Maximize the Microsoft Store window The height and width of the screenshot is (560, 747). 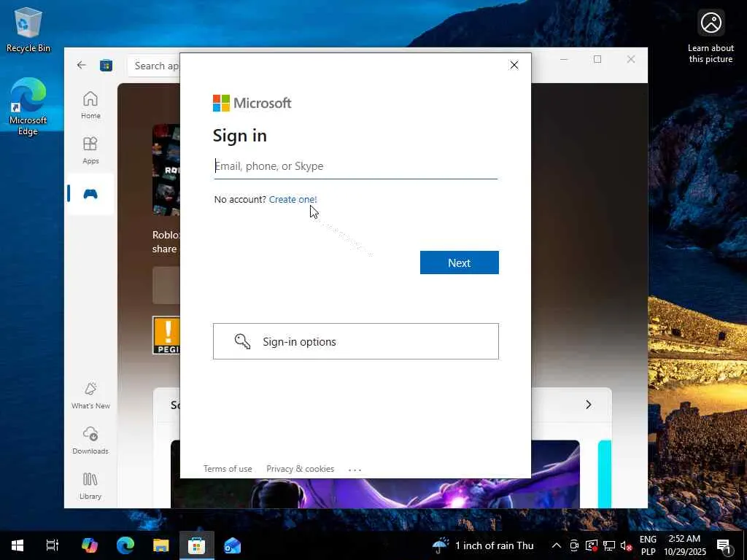[x=597, y=59]
